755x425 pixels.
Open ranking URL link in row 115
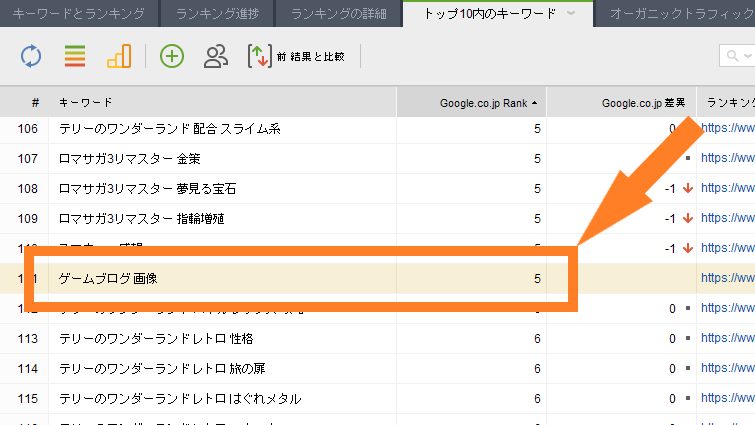pos(728,398)
